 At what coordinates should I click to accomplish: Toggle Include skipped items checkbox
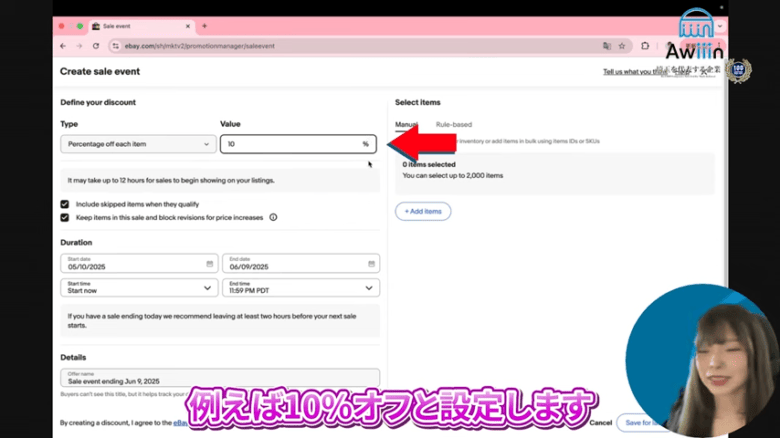pos(65,204)
